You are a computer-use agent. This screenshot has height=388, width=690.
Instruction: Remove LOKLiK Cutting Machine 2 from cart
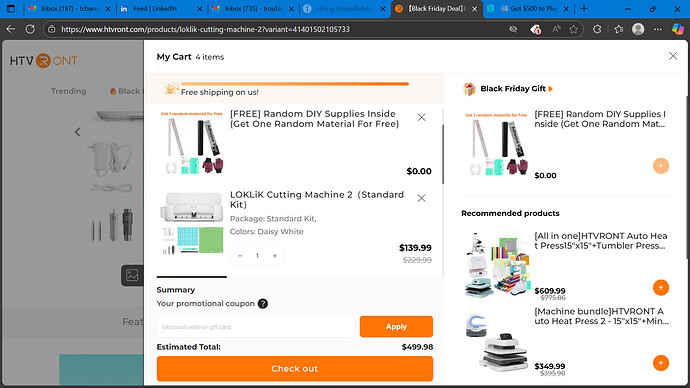(x=422, y=198)
